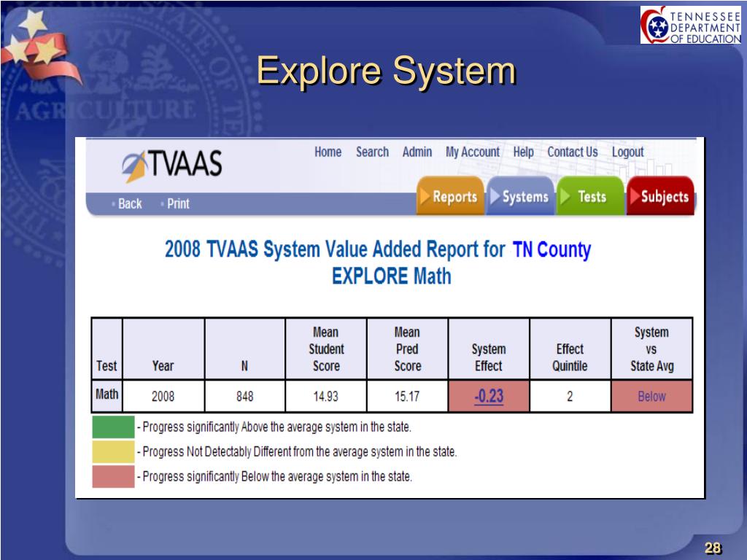This screenshot has height=560, width=747.
Task: Select the green Tests tab
Action: click(x=590, y=195)
